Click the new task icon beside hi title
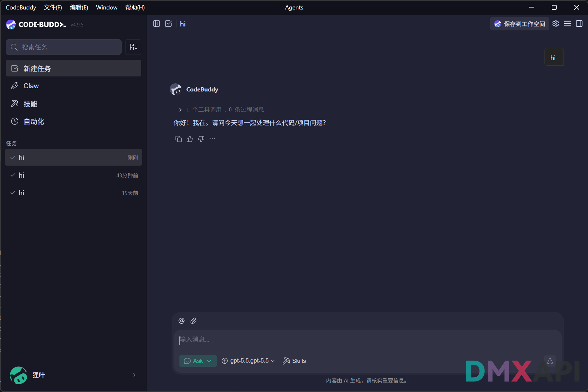Viewport: 588px width, 392px height. click(x=168, y=24)
